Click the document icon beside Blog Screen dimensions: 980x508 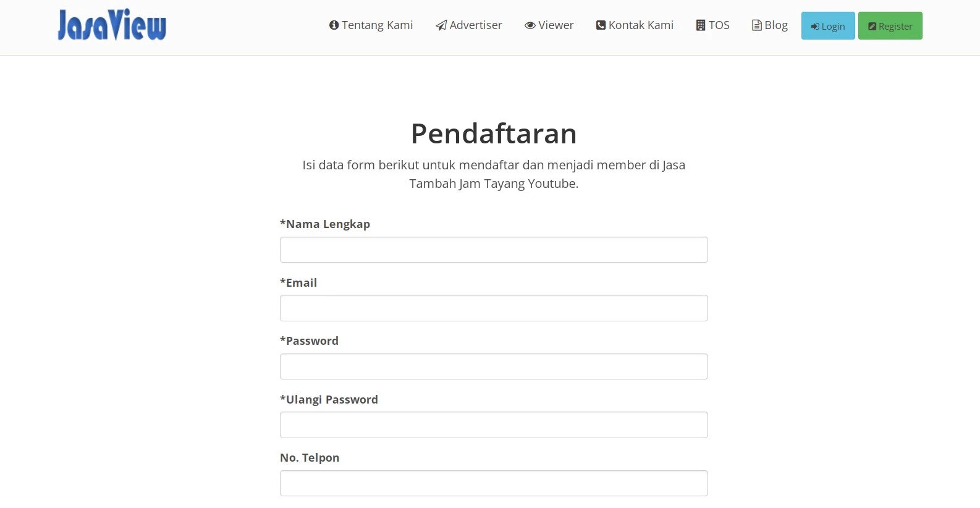(756, 25)
